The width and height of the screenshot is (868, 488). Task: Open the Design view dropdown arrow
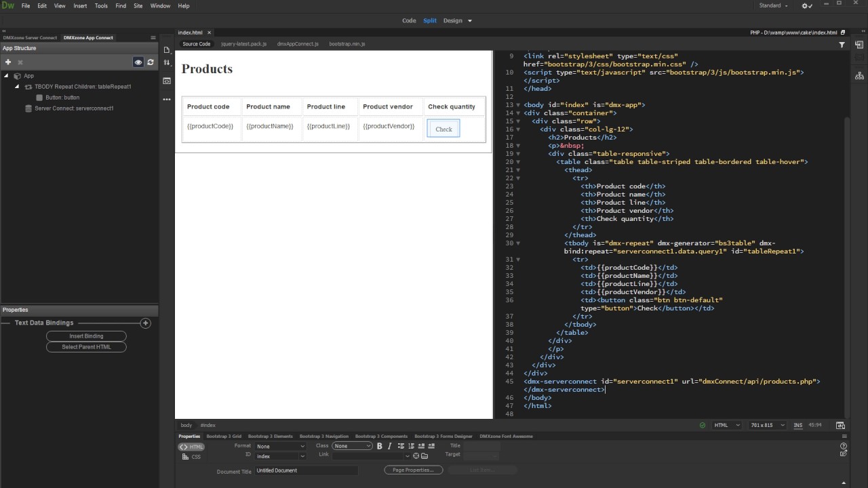pos(469,21)
